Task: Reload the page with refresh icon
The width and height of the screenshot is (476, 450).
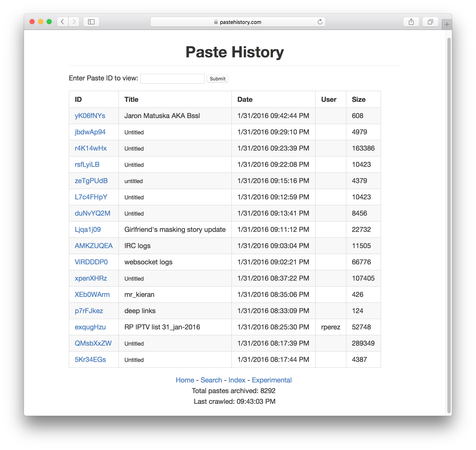Action: pos(320,22)
